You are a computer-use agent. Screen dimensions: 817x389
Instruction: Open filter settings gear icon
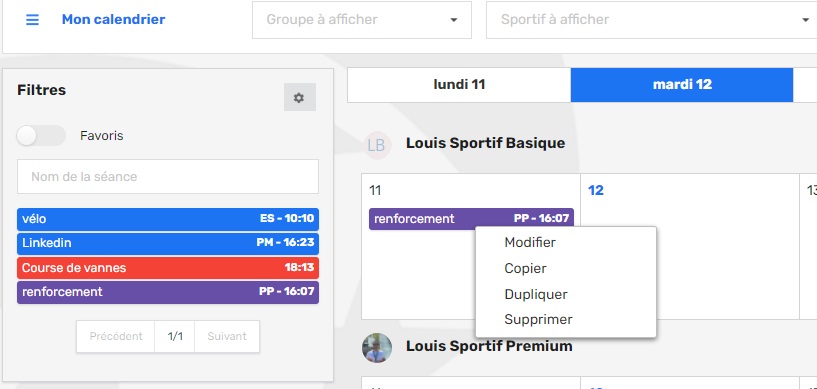pos(300,97)
